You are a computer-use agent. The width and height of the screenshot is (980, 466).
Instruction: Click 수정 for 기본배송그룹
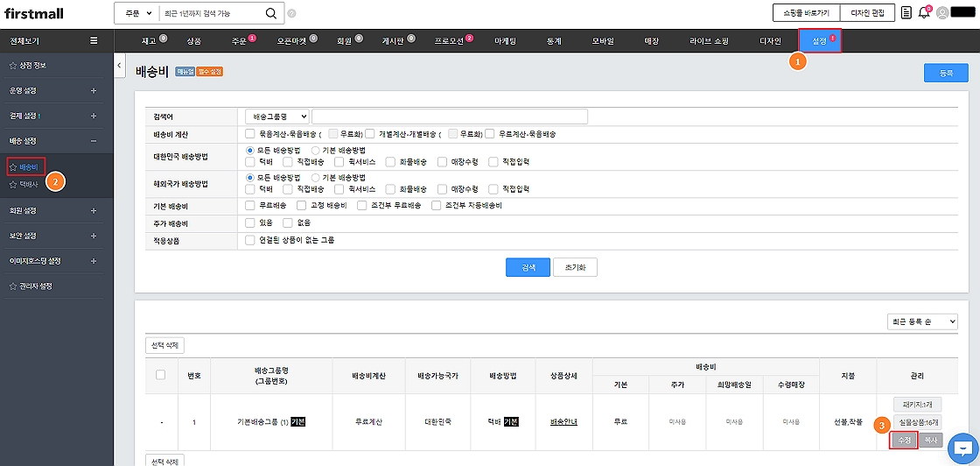(x=903, y=441)
